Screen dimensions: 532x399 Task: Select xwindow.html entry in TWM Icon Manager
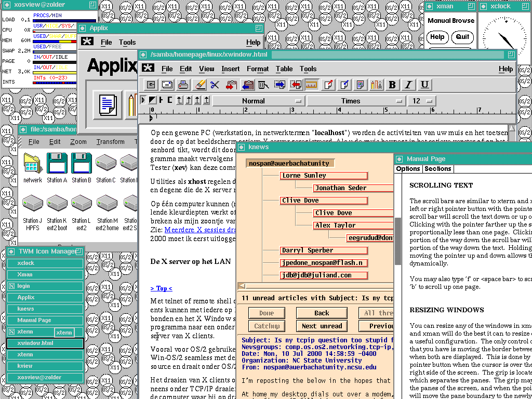click(45, 343)
